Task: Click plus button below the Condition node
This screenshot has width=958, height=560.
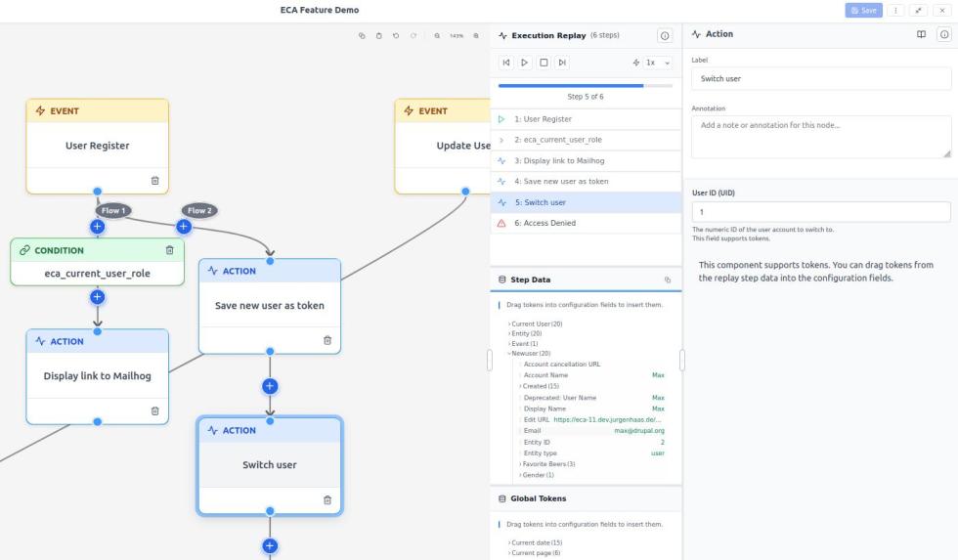Action: tap(97, 297)
